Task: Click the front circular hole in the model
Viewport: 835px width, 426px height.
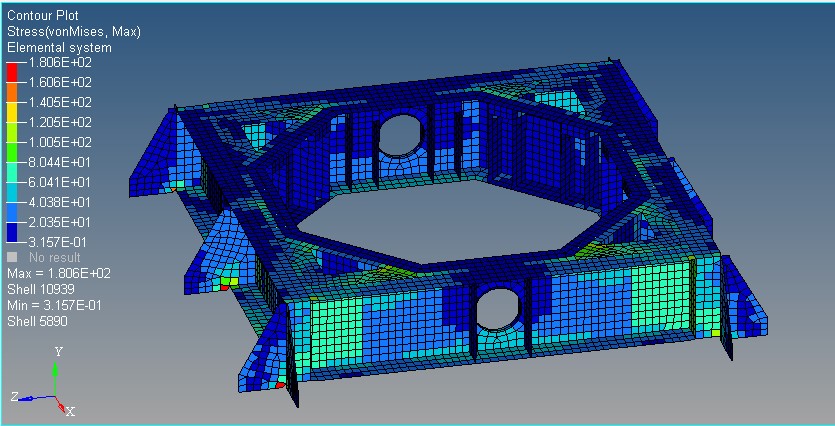Action: (x=498, y=309)
